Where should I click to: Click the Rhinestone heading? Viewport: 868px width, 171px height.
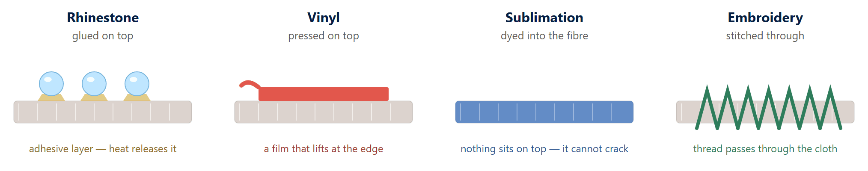tap(103, 18)
